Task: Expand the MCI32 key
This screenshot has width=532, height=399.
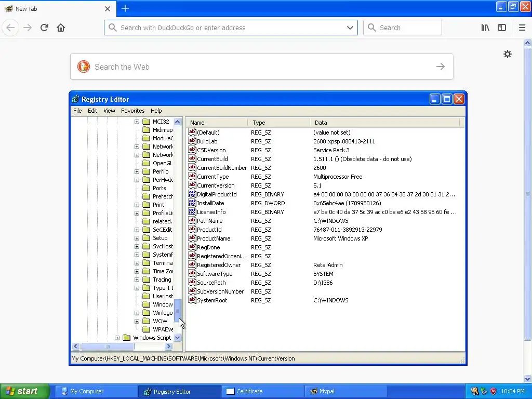Action: [x=137, y=122]
